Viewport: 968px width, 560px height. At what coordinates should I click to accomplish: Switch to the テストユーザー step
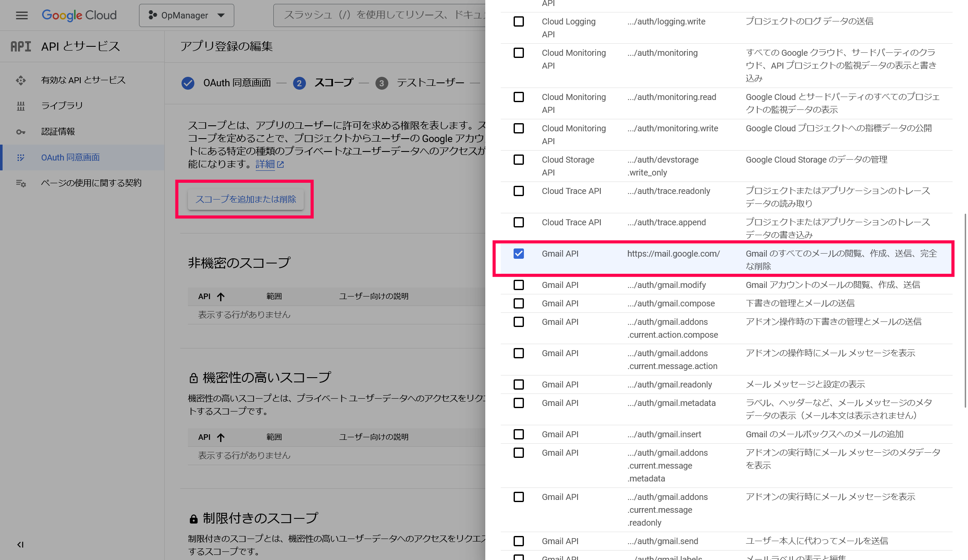point(430,82)
